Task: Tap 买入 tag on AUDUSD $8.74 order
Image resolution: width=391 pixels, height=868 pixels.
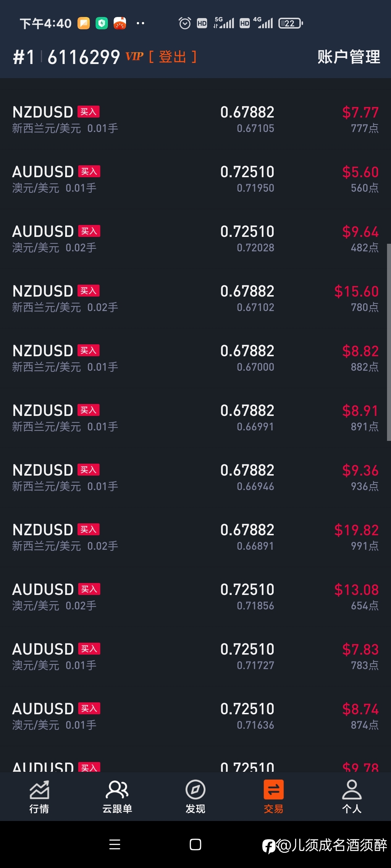Action: pyautogui.click(x=89, y=709)
